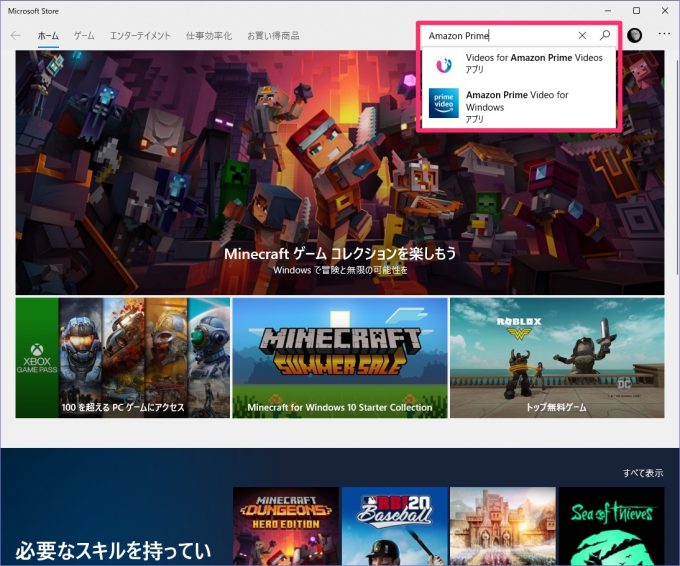Click Videos for Amazon Prime Videos app icon
The image size is (680, 566).
pos(444,65)
